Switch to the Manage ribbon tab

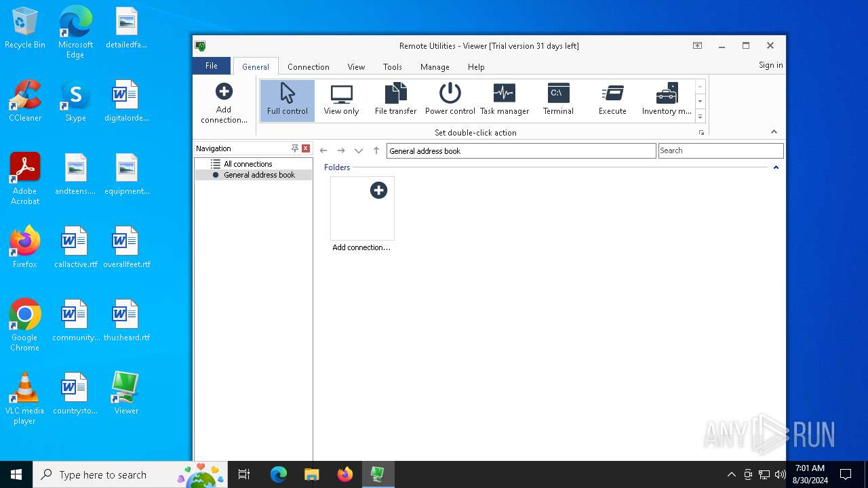(x=435, y=66)
